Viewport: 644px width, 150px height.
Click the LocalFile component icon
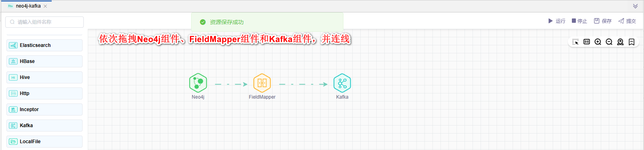click(13, 142)
